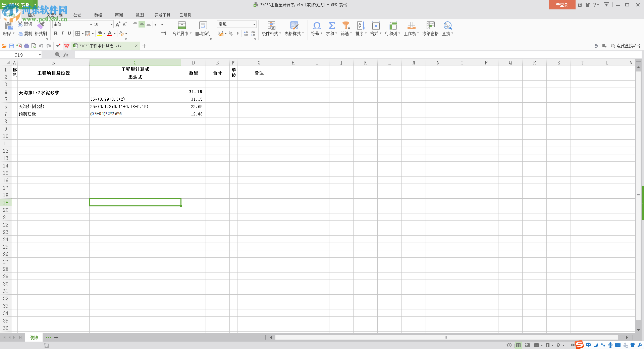Open the Data (数据) ribbon tab
Viewport: 644px width, 349px height.
pyautogui.click(x=98, y=15)
